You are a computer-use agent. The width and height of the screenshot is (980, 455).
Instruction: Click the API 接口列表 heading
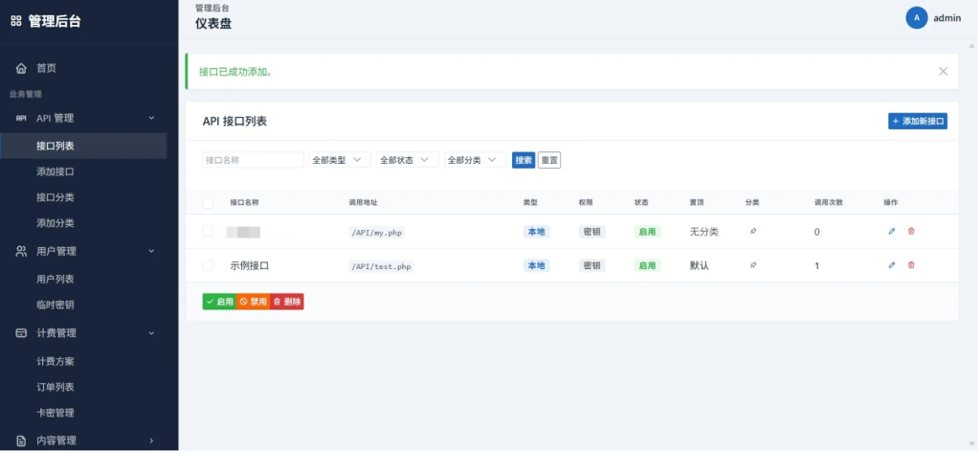click(x=234, y=122)
